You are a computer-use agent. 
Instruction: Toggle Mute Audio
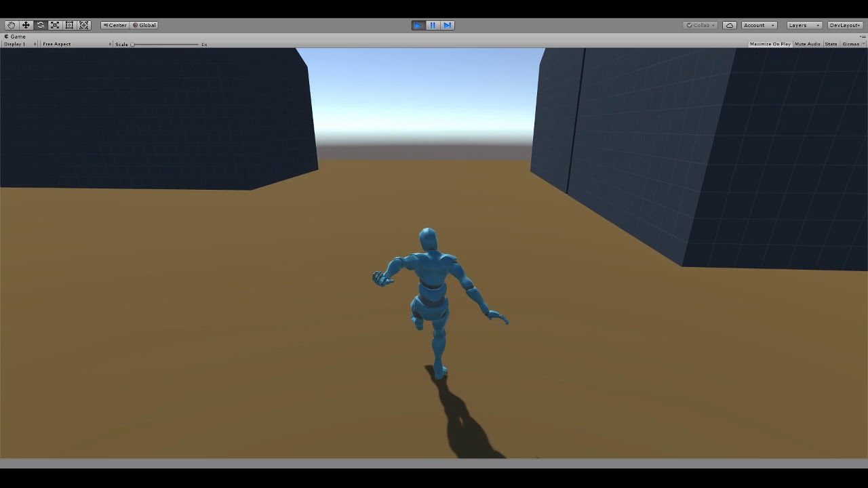807,44
